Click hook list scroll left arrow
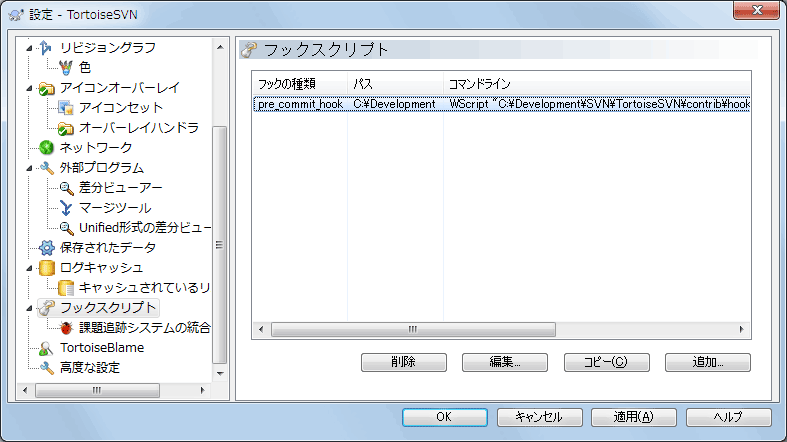This screenshot has width=787, height=442. point(261,330)
